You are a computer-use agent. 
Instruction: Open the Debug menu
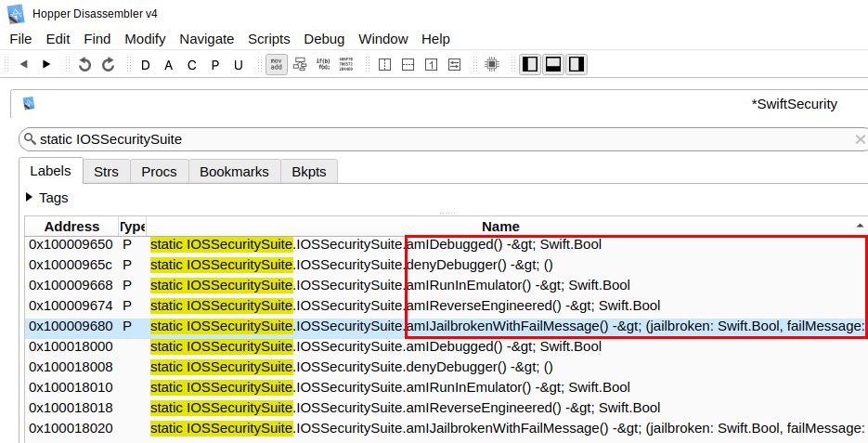(x=324, y=39)
